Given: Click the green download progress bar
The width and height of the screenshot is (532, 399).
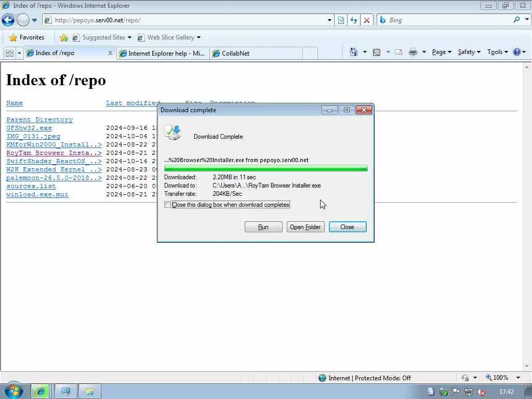Looking at the screenshot, I should [x=265, y=168].
